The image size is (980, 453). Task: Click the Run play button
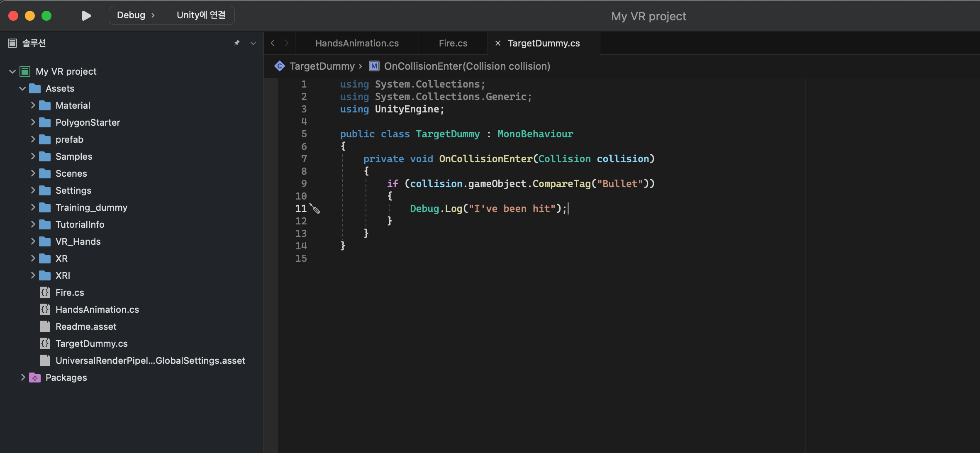86,16
